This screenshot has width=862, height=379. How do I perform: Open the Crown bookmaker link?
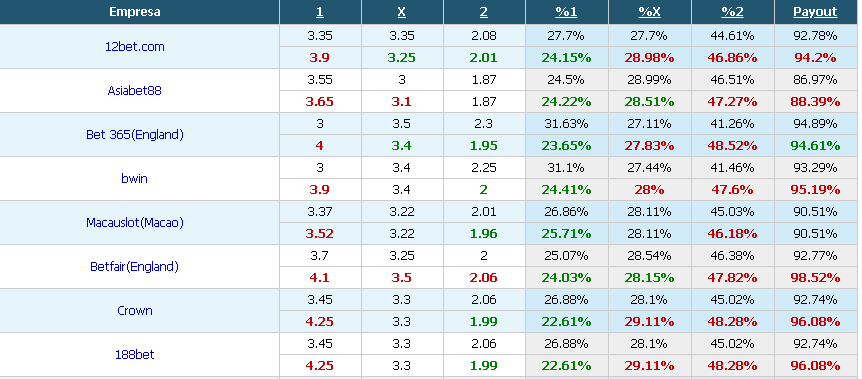pyautogui.click(x=135, y=311)
